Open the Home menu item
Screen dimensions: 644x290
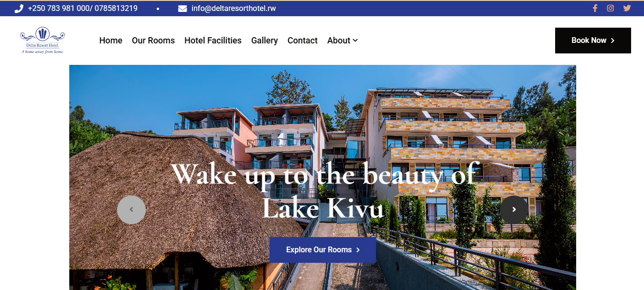coord(111,41)
